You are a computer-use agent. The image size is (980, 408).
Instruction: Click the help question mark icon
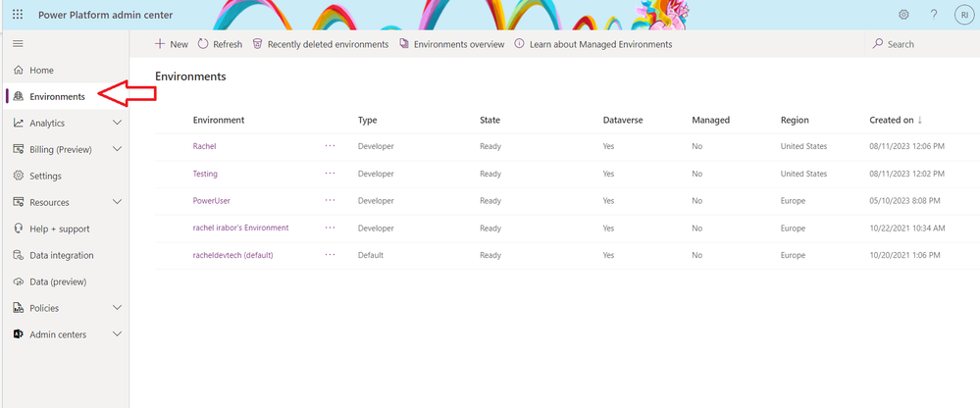(934, 15)
